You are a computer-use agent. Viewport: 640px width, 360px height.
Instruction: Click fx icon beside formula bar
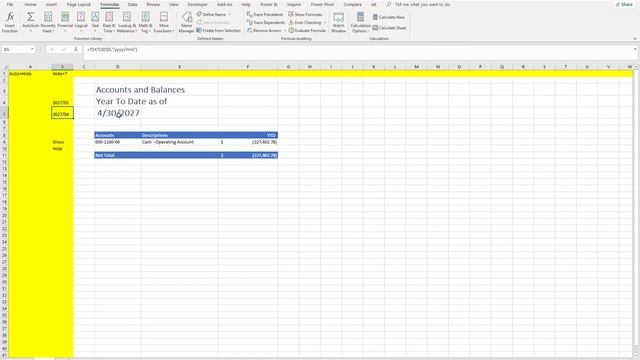[x=76, y=49]
